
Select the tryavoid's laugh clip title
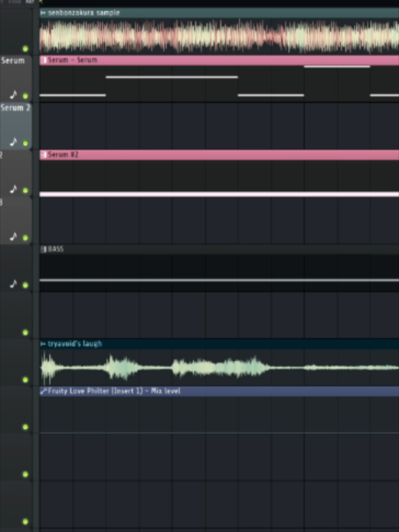pyautogui.click(x=75, y=344)
